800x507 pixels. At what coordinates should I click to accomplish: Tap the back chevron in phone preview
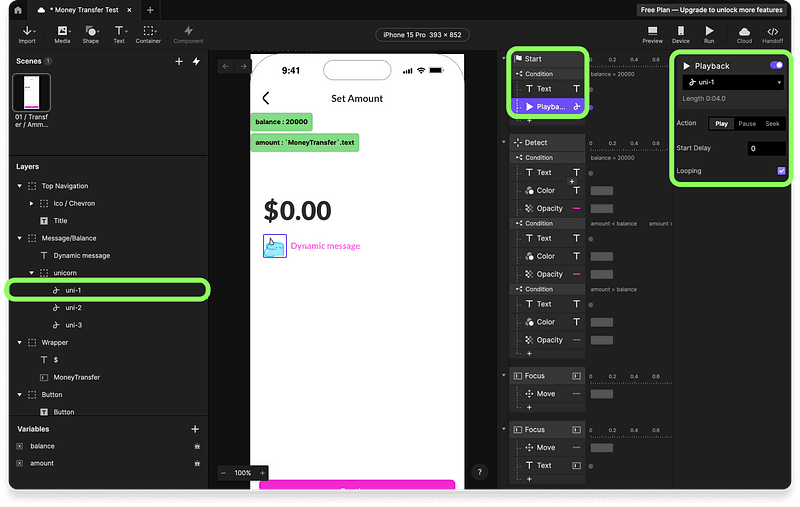(266, 98)
